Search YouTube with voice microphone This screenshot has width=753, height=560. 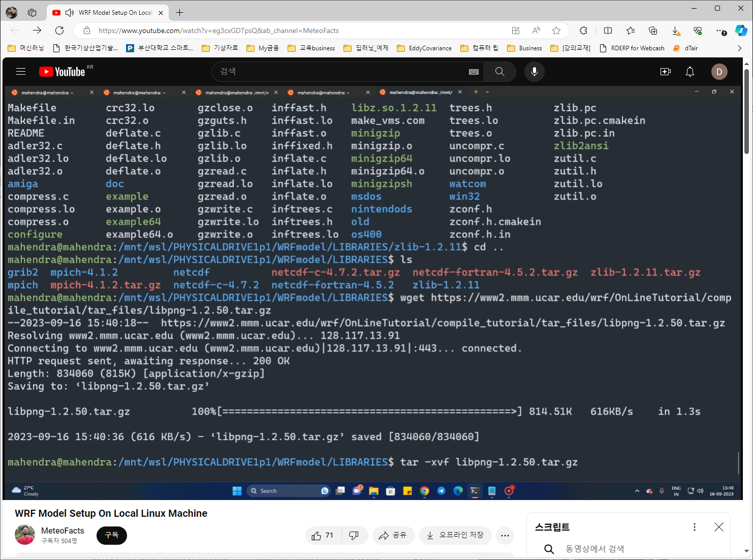click(535, 72)
